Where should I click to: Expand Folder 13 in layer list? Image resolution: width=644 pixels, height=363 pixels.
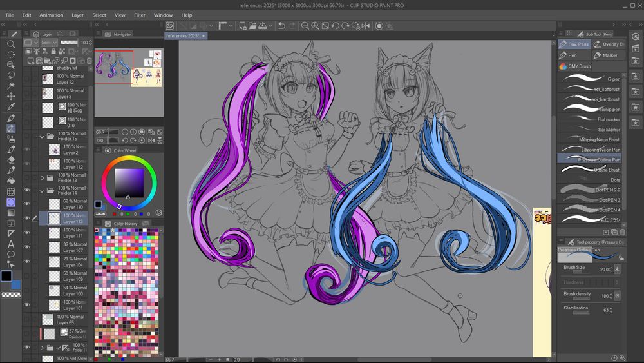click(x=43, y=178)
